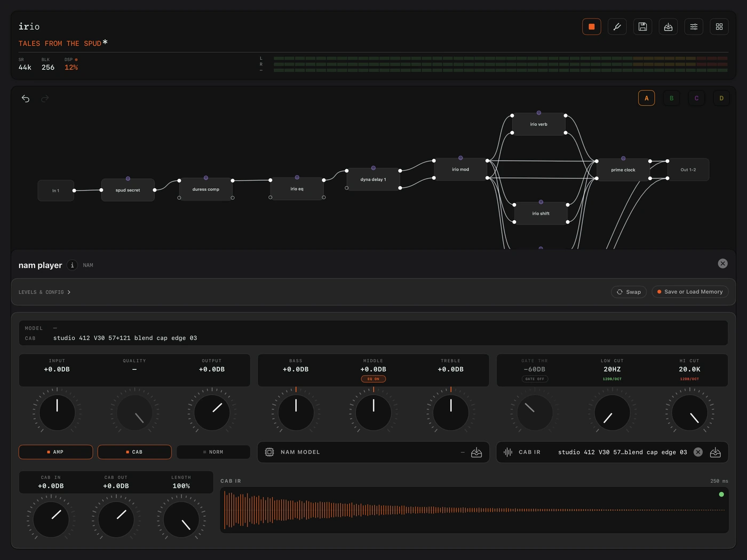
Task: Select the In 1 node
Action: pos(55,190)
